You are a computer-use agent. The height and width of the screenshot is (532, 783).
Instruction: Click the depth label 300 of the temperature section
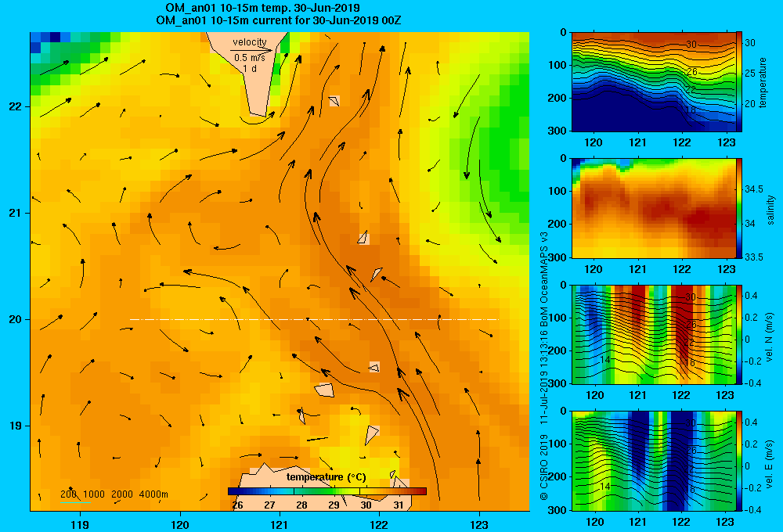(x=558, y=131)
